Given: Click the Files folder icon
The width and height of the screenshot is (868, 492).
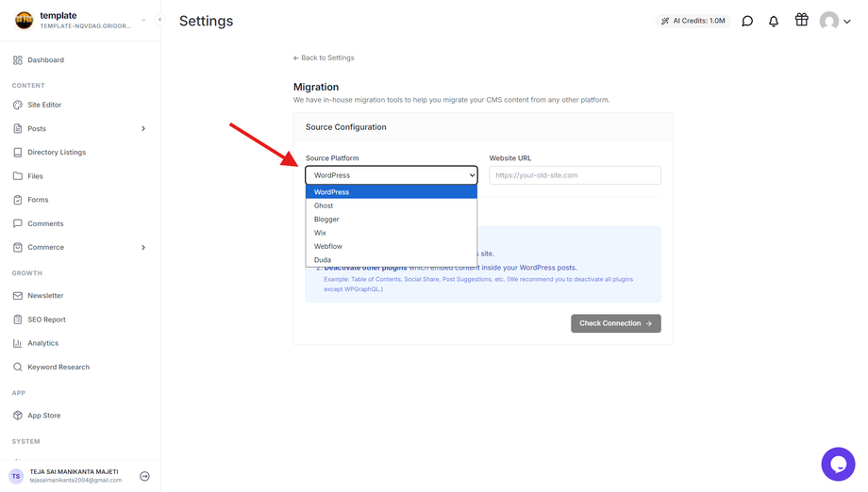Looking at the screenshot, I should click(18, 176).
